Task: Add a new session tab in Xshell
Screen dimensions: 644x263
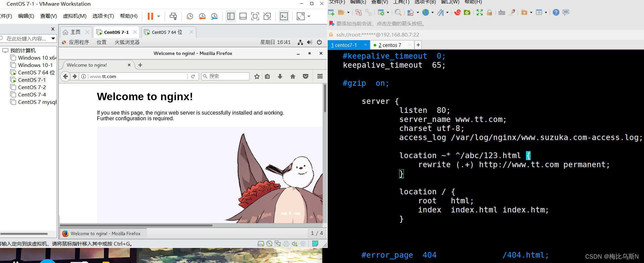Action: [x=418, y=45]
